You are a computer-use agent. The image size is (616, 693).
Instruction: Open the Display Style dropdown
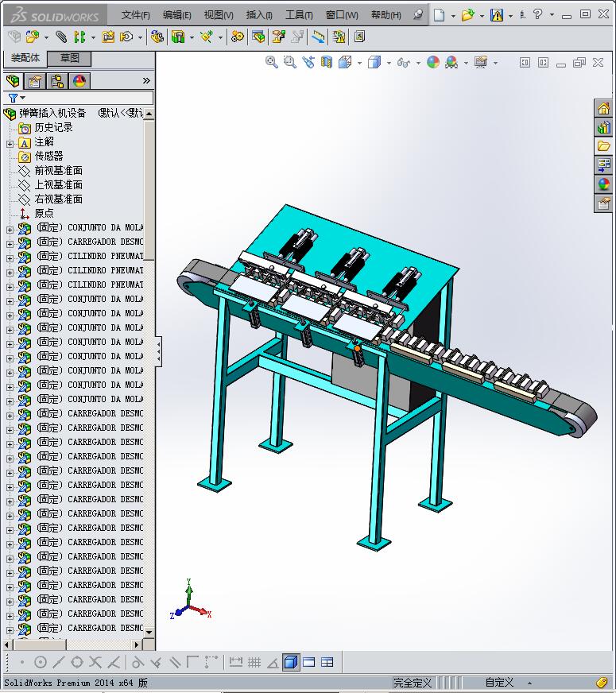[389, 64]
